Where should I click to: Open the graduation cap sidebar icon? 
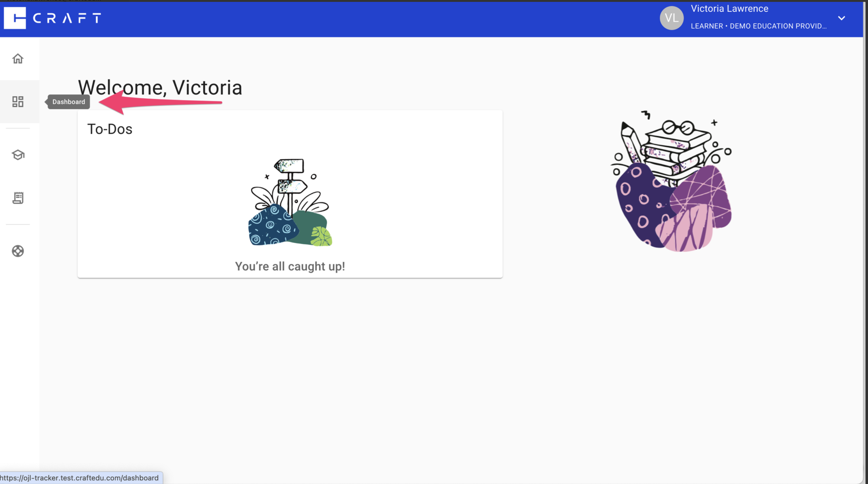point(18,155)
